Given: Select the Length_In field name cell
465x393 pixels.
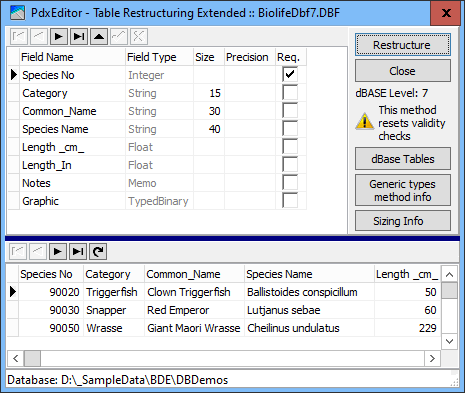Looking at the screenshot, I should (72, 165).
